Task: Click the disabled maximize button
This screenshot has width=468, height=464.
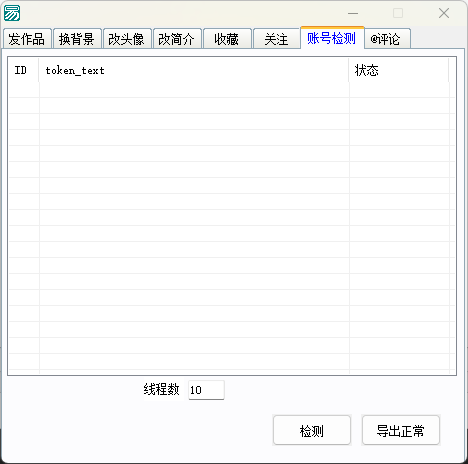Action: click(398, 13)
